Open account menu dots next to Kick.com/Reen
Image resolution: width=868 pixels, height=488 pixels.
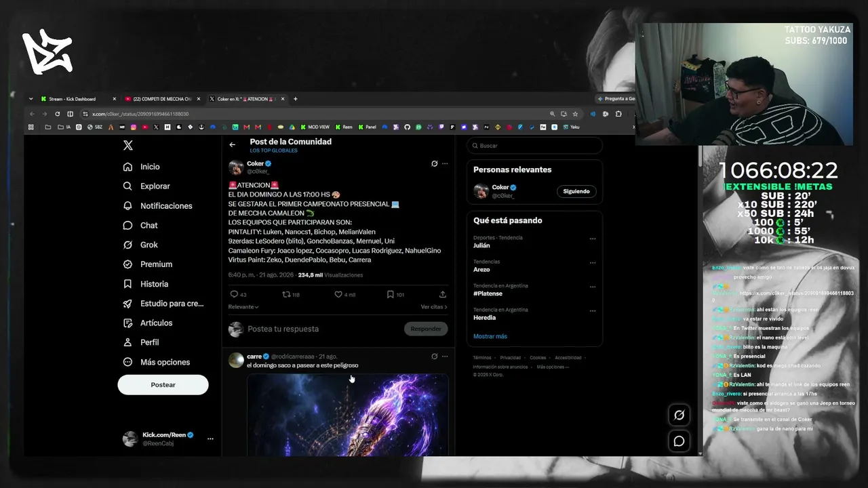coord(210,439)
